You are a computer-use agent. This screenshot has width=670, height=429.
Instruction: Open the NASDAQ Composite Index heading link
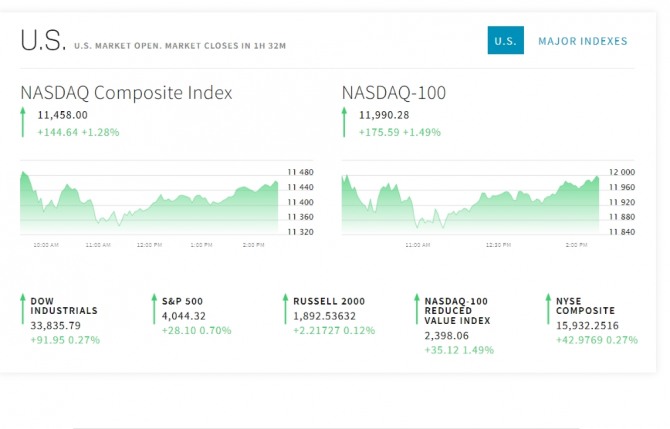tap(126, 93)
